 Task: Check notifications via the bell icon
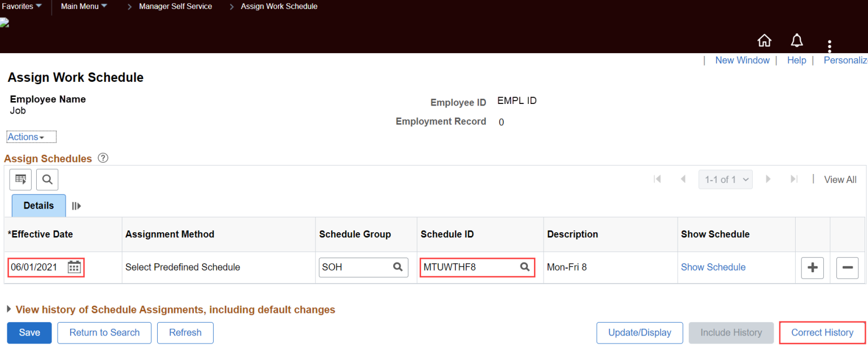tap(797, 40)
